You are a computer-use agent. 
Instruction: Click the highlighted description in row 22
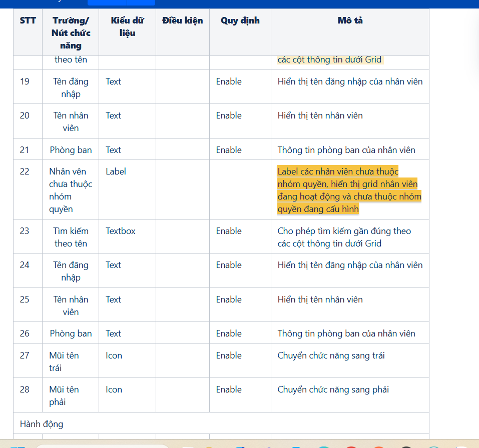pyautogui.click(x=349, y=190)
